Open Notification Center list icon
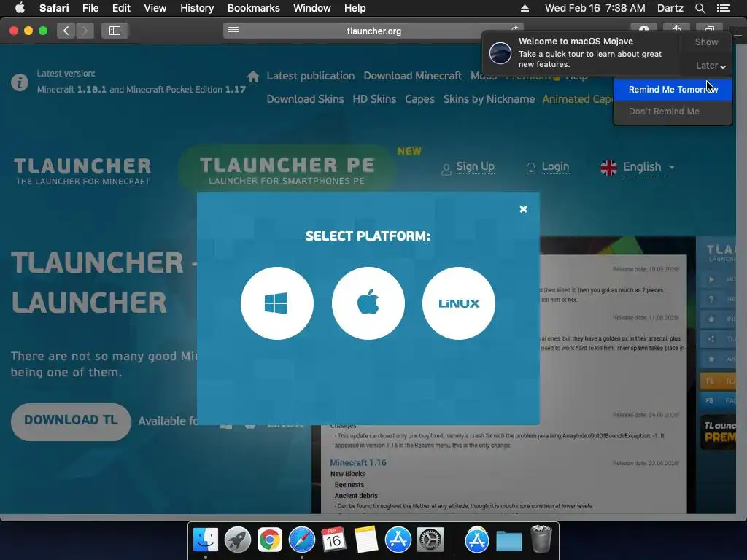The width and height of the screenshot is (747, 560). (724, 8)
